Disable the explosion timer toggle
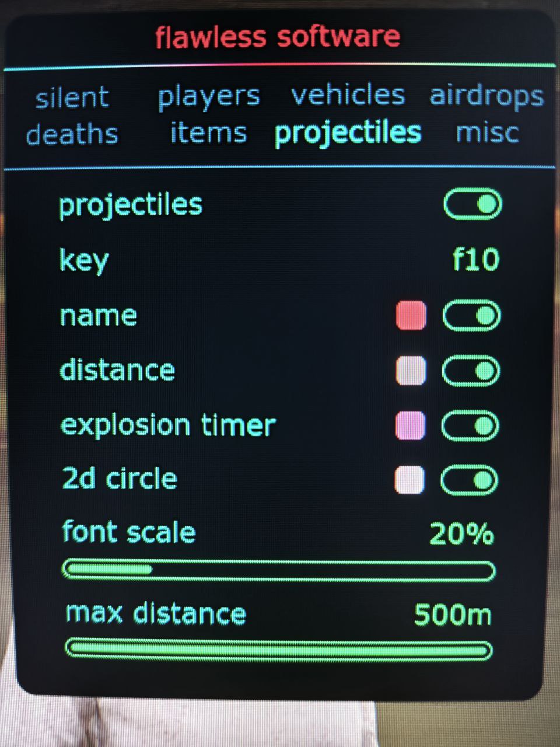This screenshot has width=560, height=747. pyautogui.click(x=470, y=426)
